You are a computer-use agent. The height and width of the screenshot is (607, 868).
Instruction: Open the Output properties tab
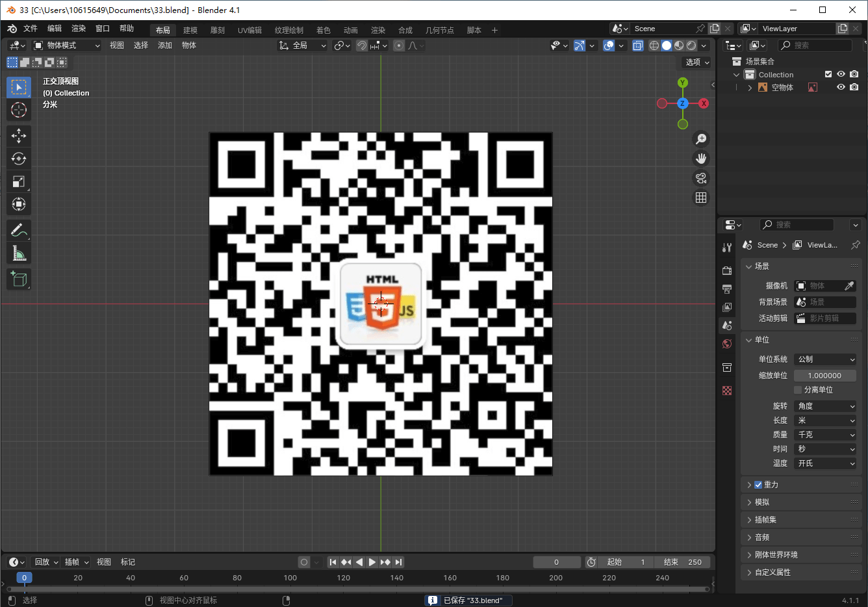(727, 289)
